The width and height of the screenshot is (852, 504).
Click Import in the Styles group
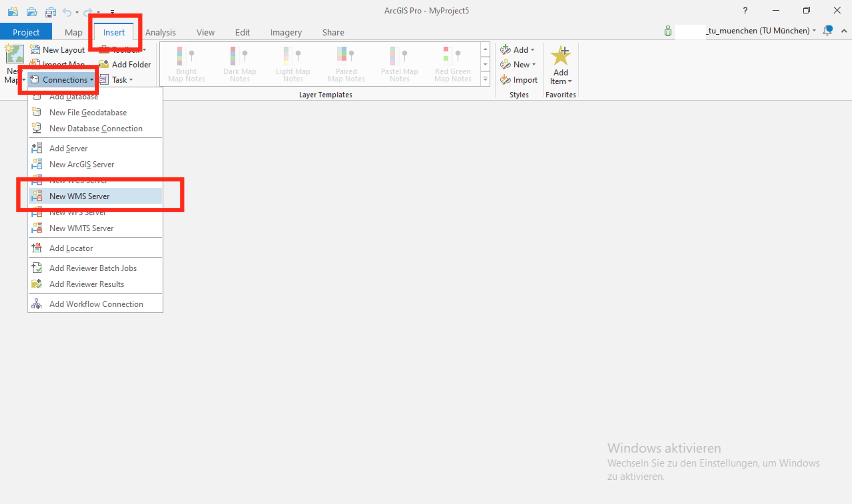coord(519,80)
